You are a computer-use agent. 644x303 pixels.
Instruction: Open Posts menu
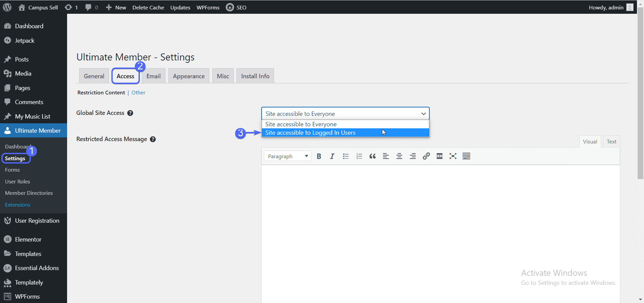point(34,59)
